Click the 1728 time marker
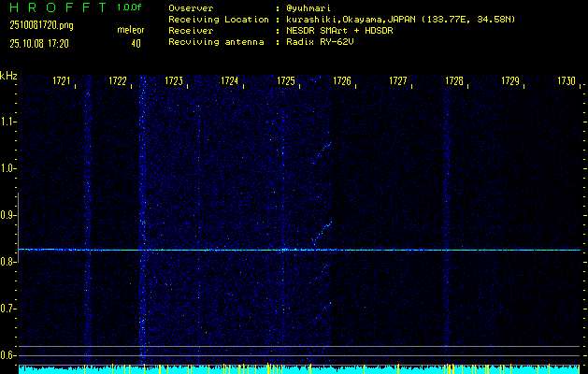Image resolution: width=588 pixels, height=374 pixels. pyautogui.click(x=454, y=80)
